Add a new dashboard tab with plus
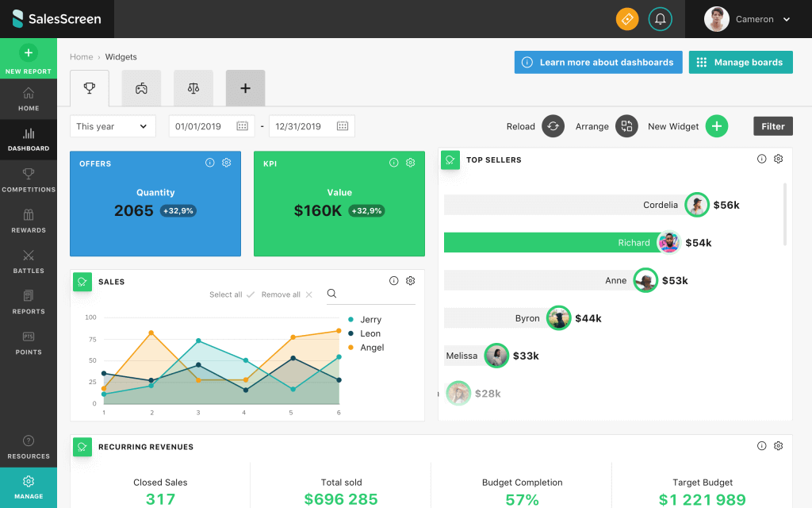Viewport: 812px width, 508px height. click(245, 88)
